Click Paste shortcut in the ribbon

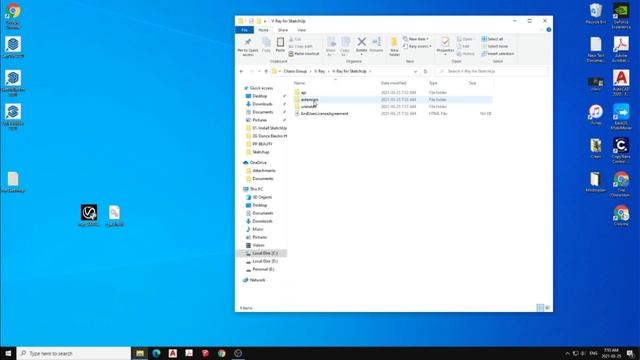[x=304, y=54]
